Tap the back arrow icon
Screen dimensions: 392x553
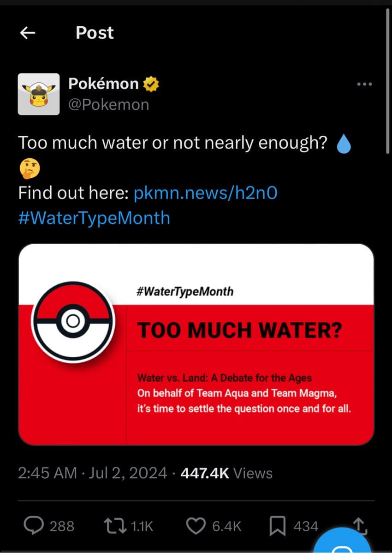(28, 33)
